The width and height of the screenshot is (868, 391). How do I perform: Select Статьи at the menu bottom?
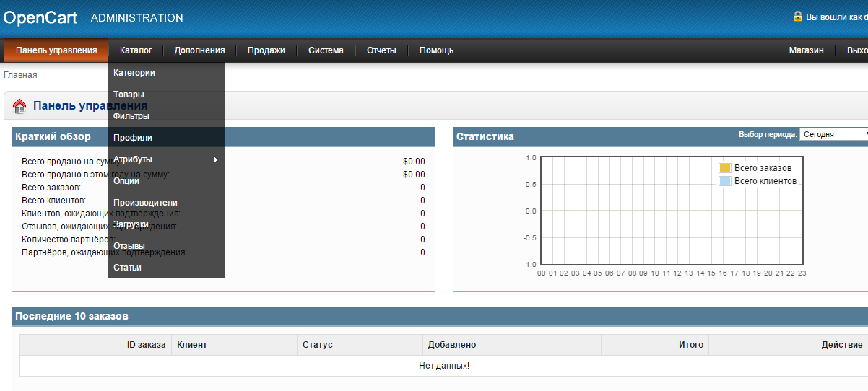pos(127,268)
